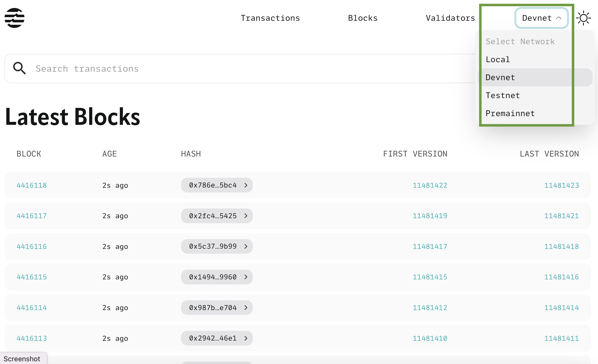Open the Blocks page
Viewport: 598px width, 364px height.
[363, 18]
